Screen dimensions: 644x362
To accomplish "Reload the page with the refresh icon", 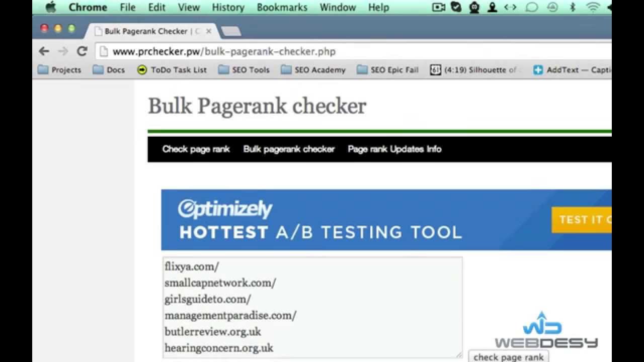I will [82, 51].
